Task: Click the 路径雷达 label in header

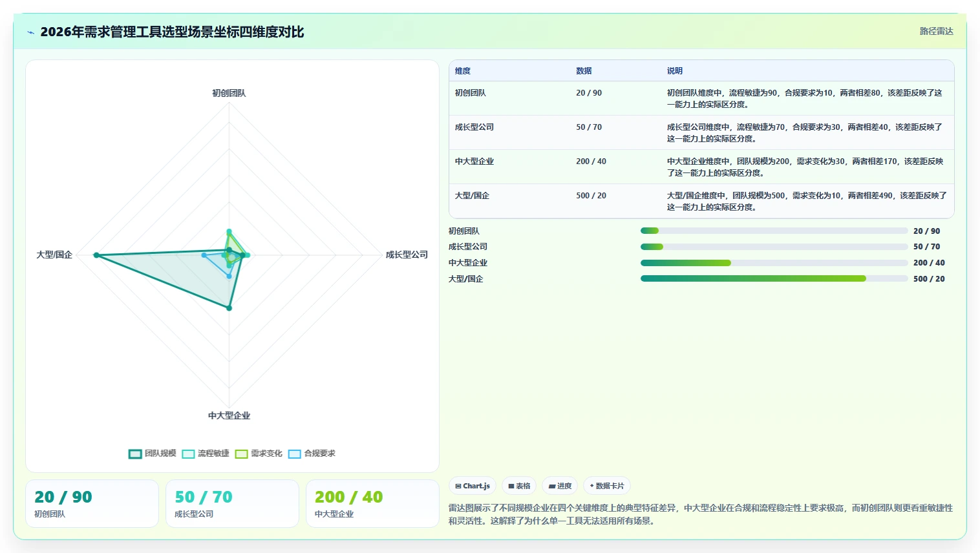Action: point(936,31)
